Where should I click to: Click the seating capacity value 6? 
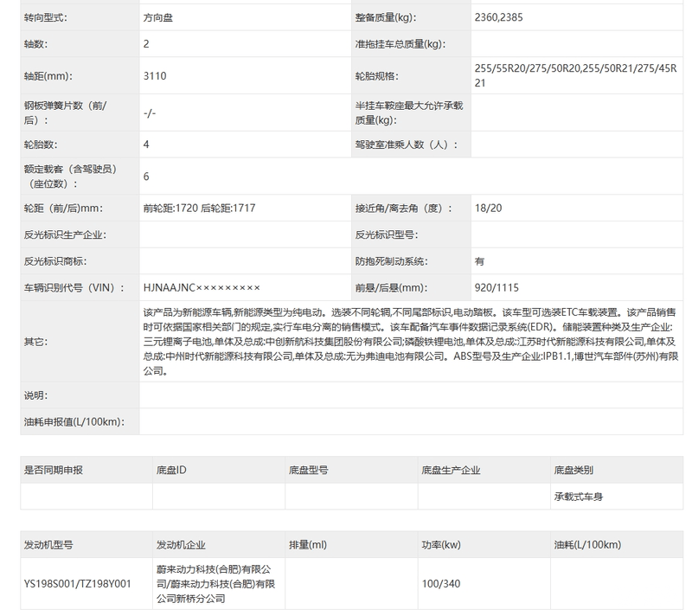pyautogui.click(x=146, y=176)
